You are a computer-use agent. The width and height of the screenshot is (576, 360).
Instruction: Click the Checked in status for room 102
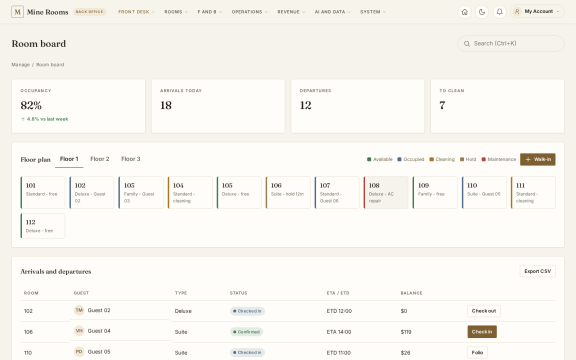coord(247,311)
